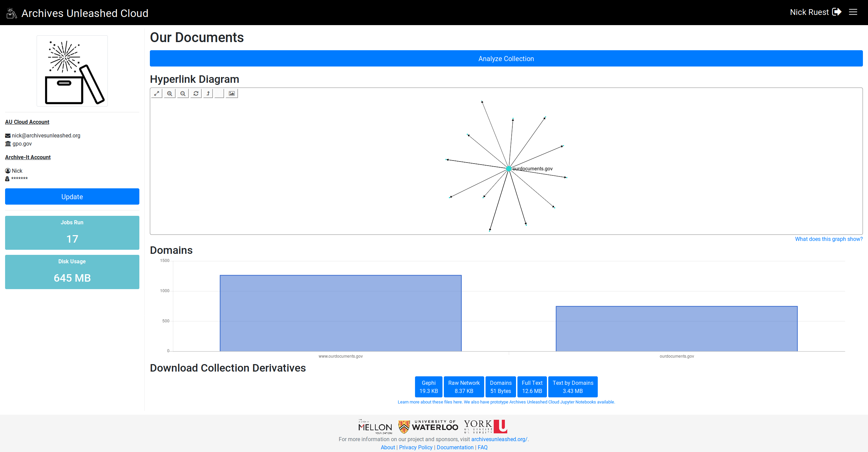The height and width of the screenshot is (452, 868).
Task: Click the 1500 y-axis value of Domains chart
Action: pos(165,261)
